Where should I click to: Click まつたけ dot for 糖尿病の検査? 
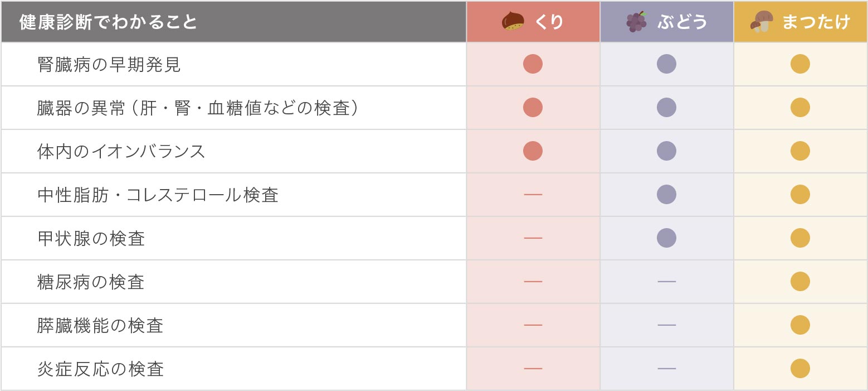tap(800, 282)
